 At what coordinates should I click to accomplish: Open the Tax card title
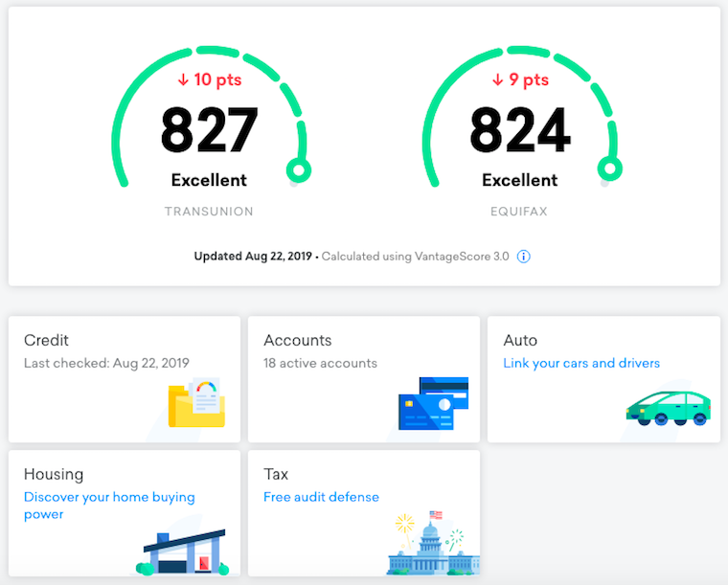tap(276, 474)
